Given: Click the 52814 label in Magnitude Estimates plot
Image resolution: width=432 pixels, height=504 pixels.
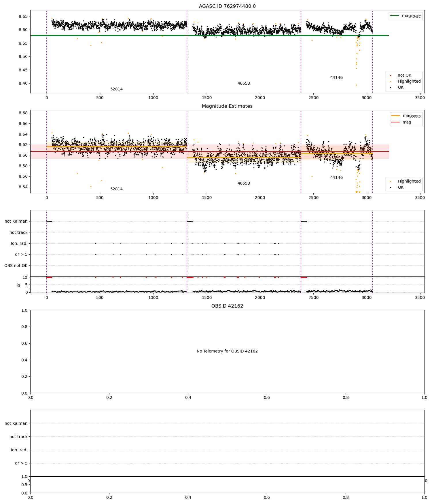Looking at the screenshot, I should point(116,189).
